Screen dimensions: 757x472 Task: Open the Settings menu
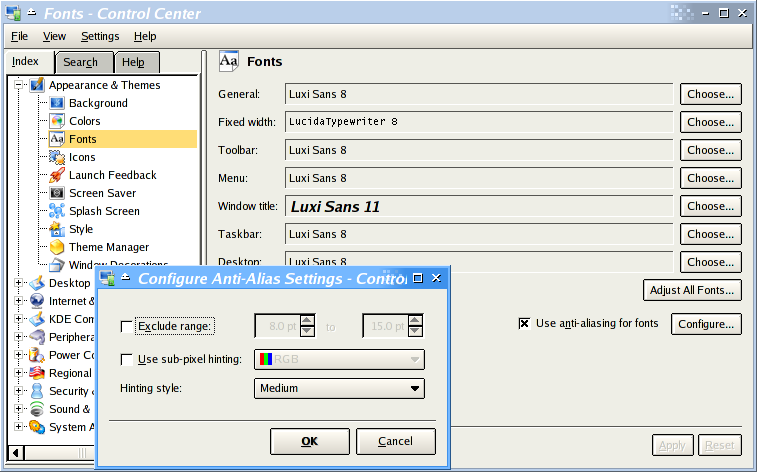point(100,36)
